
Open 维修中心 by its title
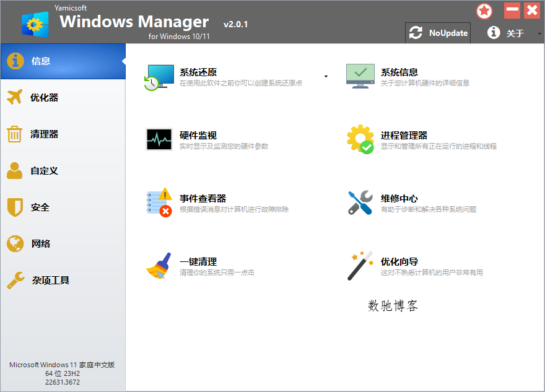399,199
